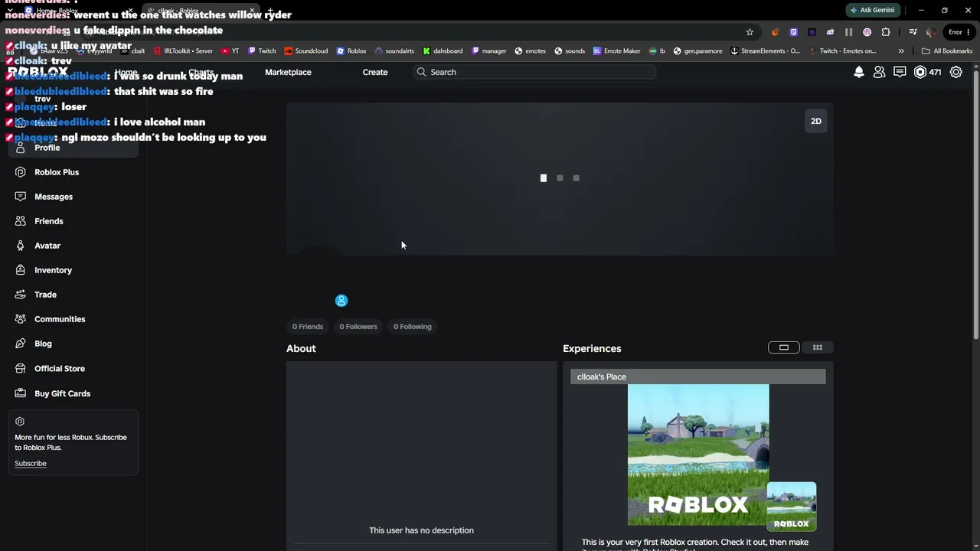Click the Trade sidebar icon
Image resolution: width=980 pixels, height=551 pixels.
20,295
